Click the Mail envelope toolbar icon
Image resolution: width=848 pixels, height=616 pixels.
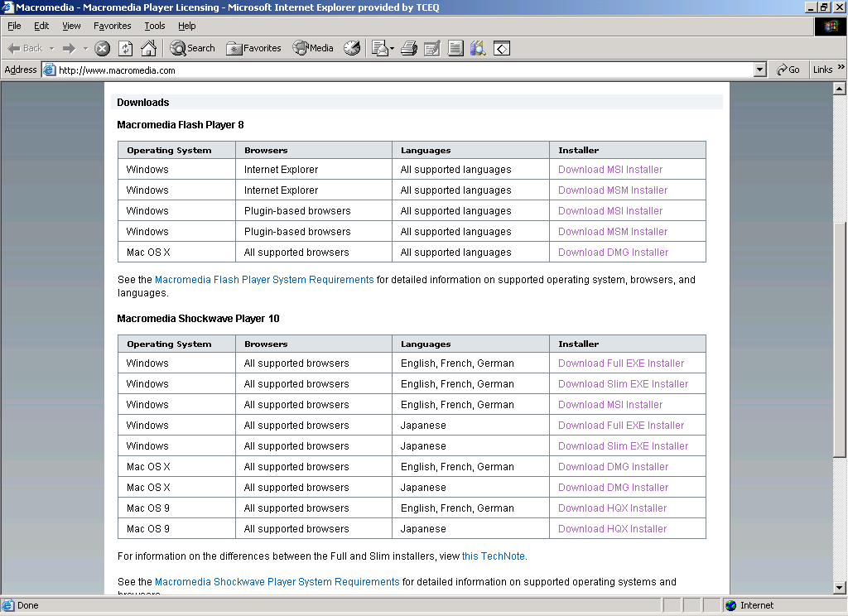tap(380, 48)
